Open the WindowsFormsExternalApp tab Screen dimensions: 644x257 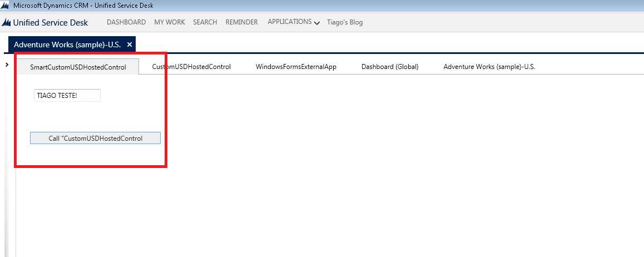pyautogui.click(x=296, y=67)
